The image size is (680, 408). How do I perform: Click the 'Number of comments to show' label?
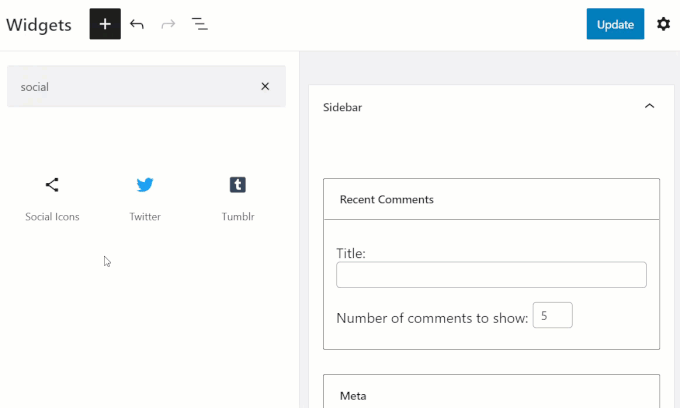(432, 318)
